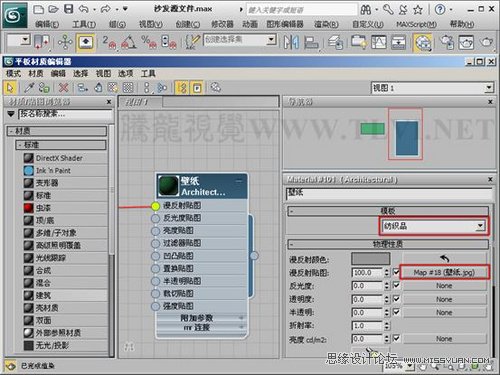Open the 材质 menu in material editor
Screen dimensions: 500x375
coord(36,73)
